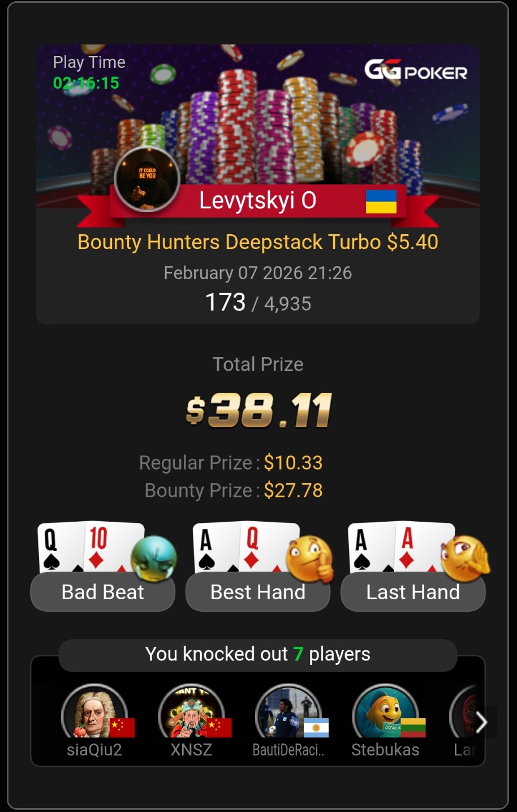Image resolution: width=517 pixels, height=812 pixels.
Task: Open Levytskyi O's profile avatar
Action: [x=147, y=179]
